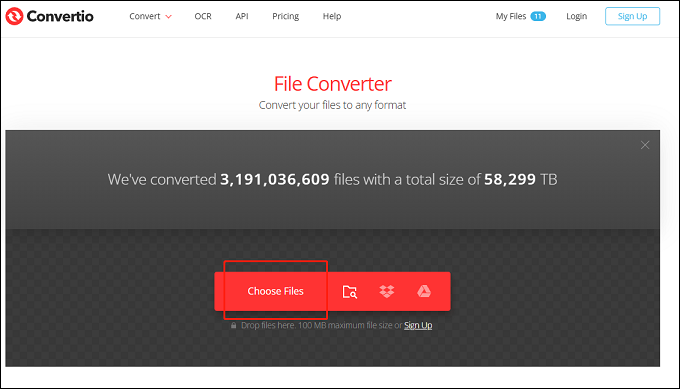
Task: Choose files from Google Drive
Action: pyautogui.click(x=424, y=291)
